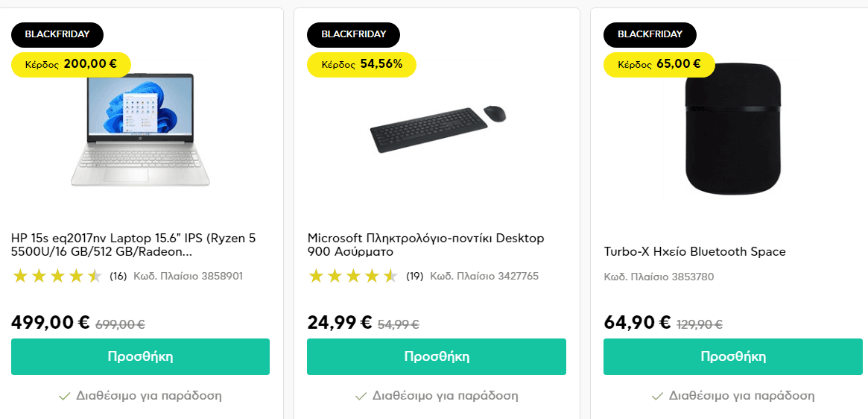Image resolution: width=868 pixels, height=419 pixels.
Task: Add Microsoft Desktop 900 with Προσθήκη button
Action: pyautogui.click(x=436, y=356)
